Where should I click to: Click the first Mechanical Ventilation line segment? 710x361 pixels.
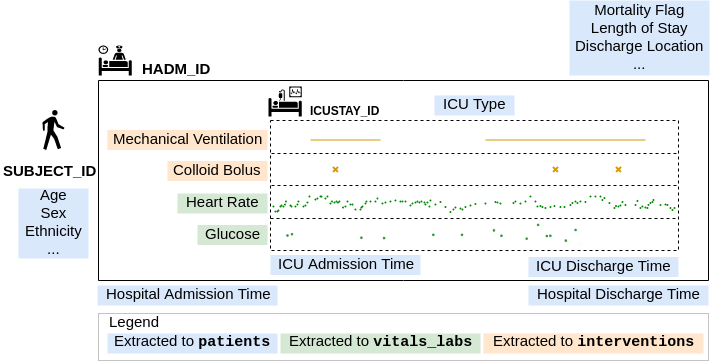pyautogui.click(x=345, y=140)
